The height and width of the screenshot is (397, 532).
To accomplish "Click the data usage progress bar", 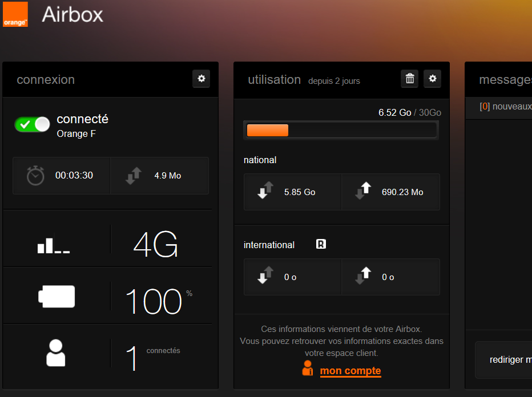I will (341, 130).
